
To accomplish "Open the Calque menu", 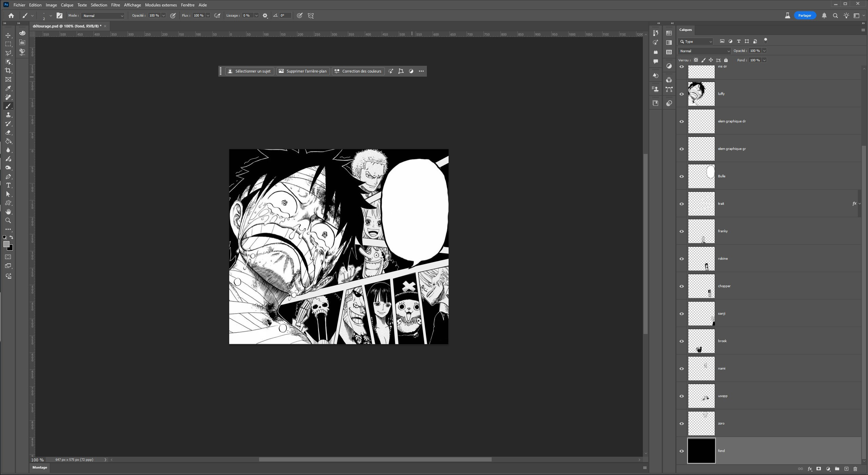I will click(x=67, y=5).
